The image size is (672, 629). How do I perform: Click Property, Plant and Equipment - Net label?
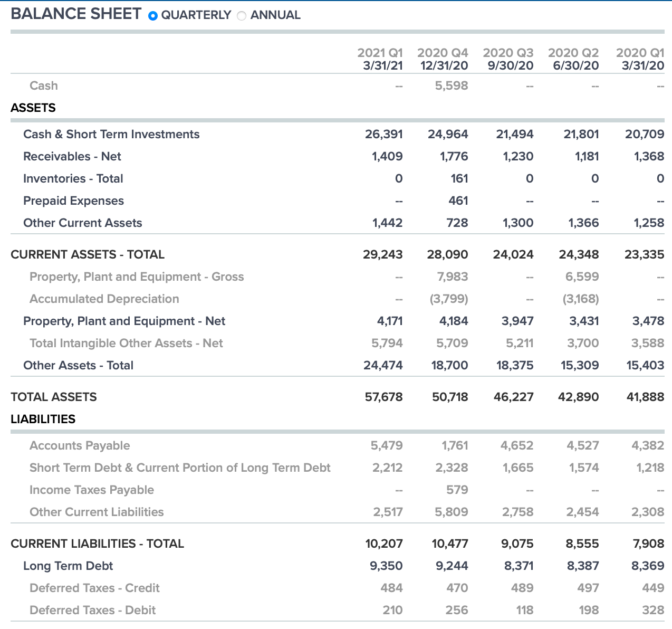pos(124,321)
